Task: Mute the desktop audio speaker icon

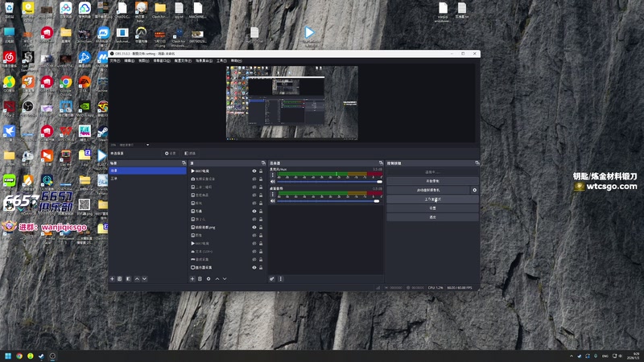Action: coord(273,201)
